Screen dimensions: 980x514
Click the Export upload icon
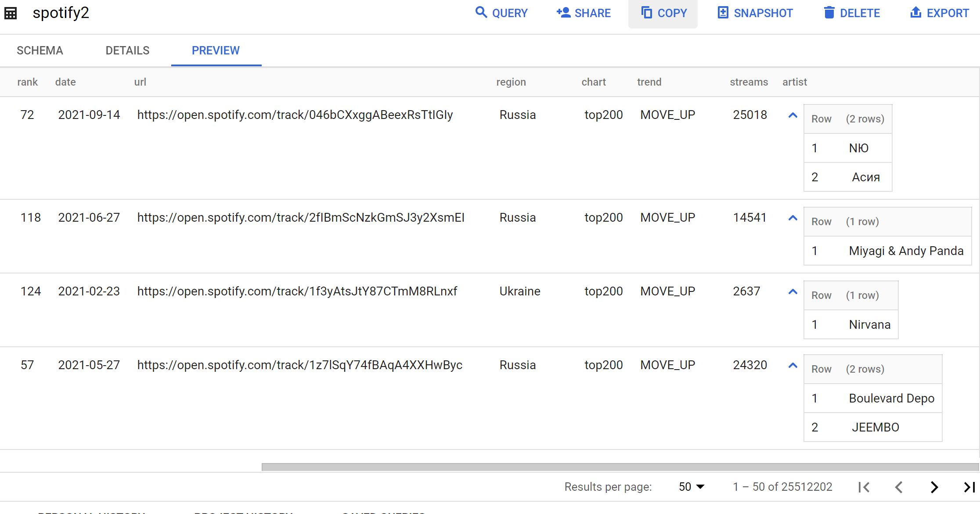[x=915, y=12]
